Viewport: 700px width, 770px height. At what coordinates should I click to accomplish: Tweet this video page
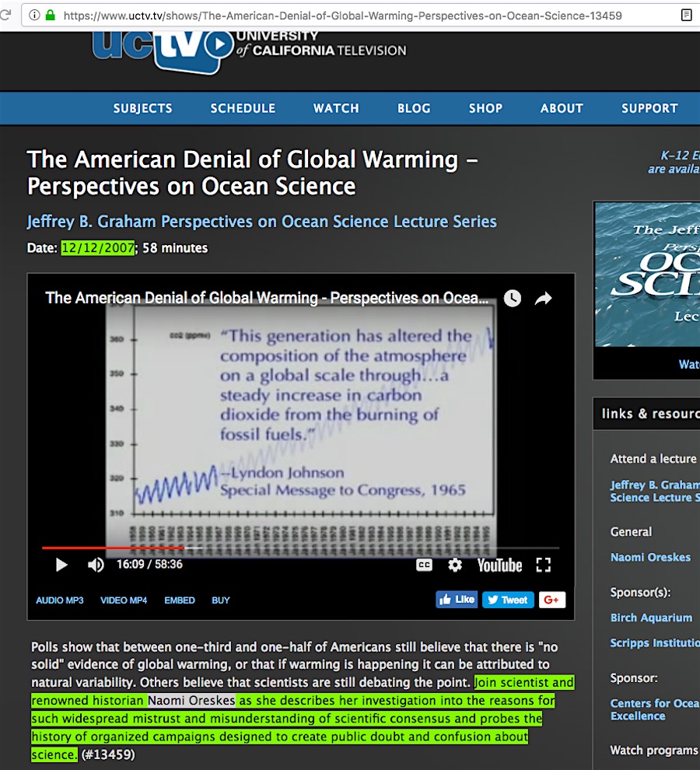506,600
